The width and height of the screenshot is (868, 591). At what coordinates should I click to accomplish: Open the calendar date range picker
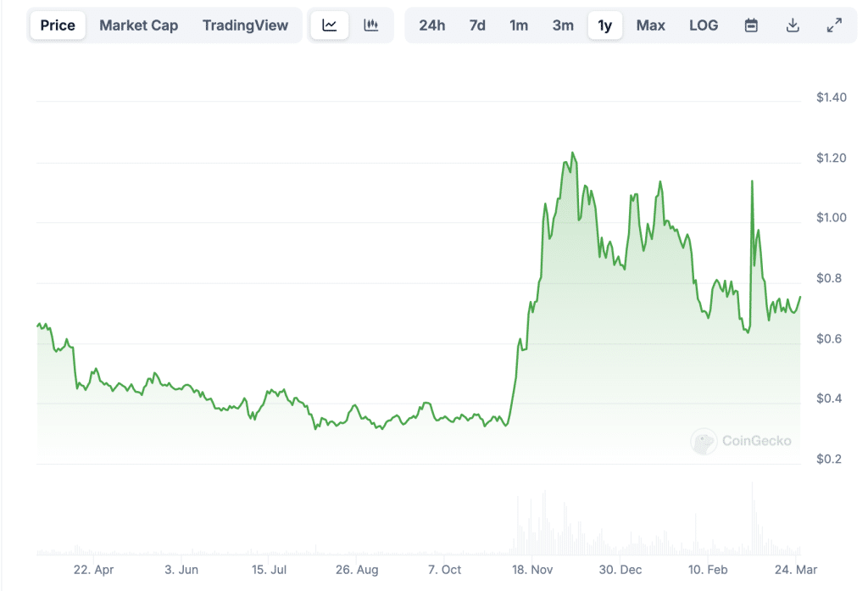tap(751, 25)
